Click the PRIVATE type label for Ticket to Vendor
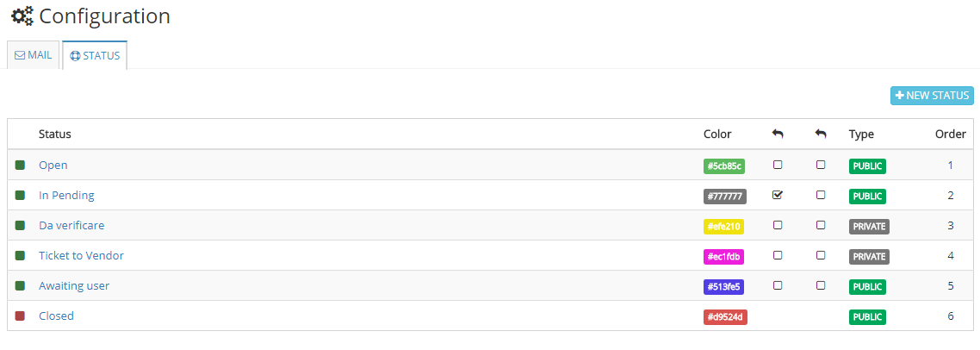 (869, 257)
